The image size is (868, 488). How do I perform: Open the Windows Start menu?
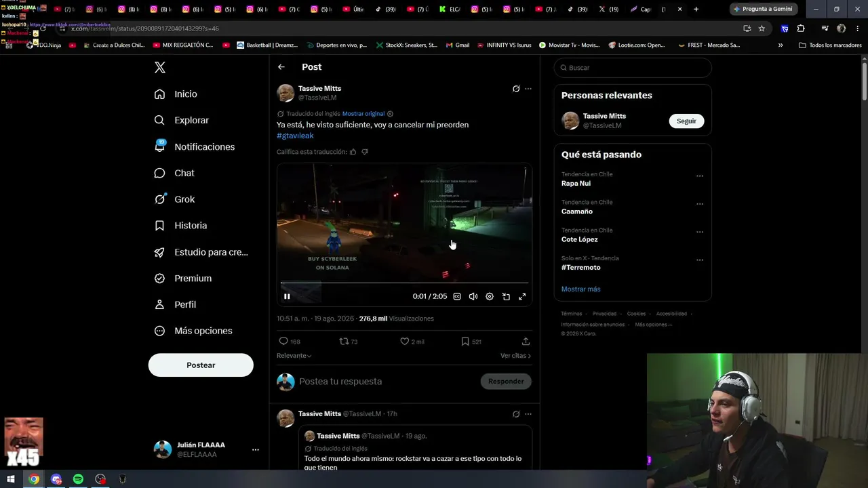(10, 479)
